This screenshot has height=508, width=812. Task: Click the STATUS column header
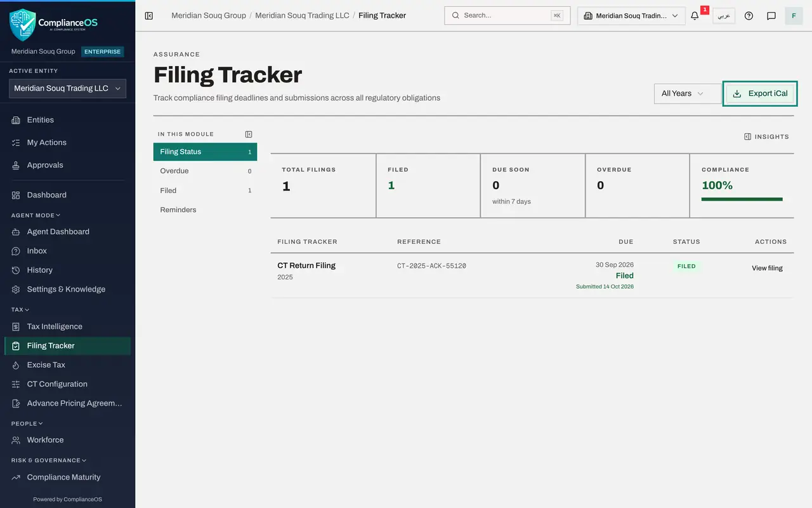pos(686,242)
